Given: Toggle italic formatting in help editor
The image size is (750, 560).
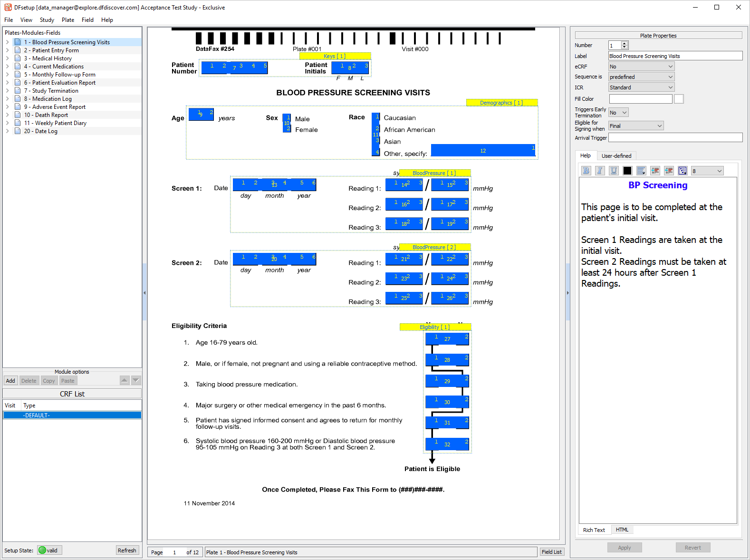Looking at the screenshot, I should (600, 171).
